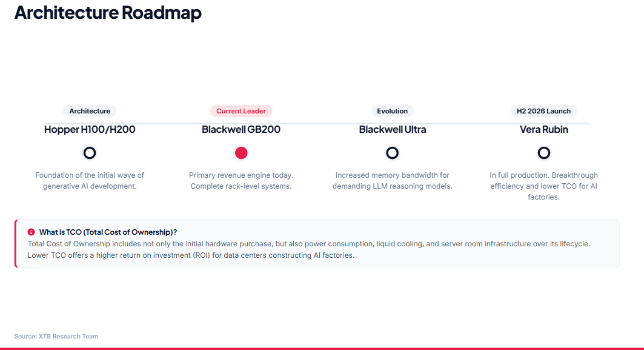This screenshot has width=644, height=350.
Task: Select the filled red Blackwell GB200 marker
Action: [x=241, y=153]
